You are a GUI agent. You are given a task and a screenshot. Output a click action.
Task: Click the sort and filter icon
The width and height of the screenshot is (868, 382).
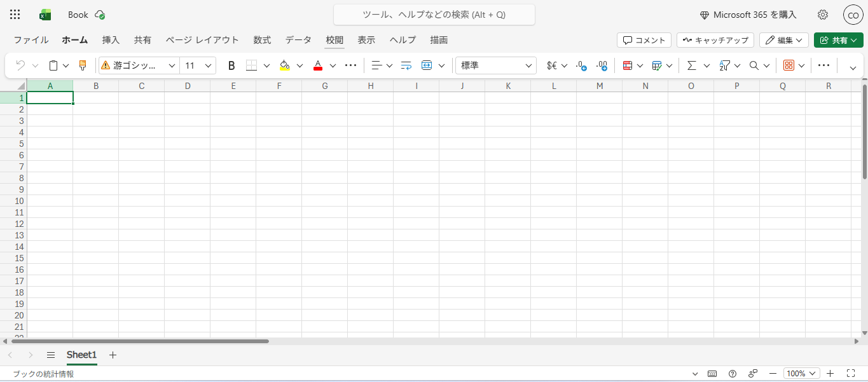tap(724, 65)
